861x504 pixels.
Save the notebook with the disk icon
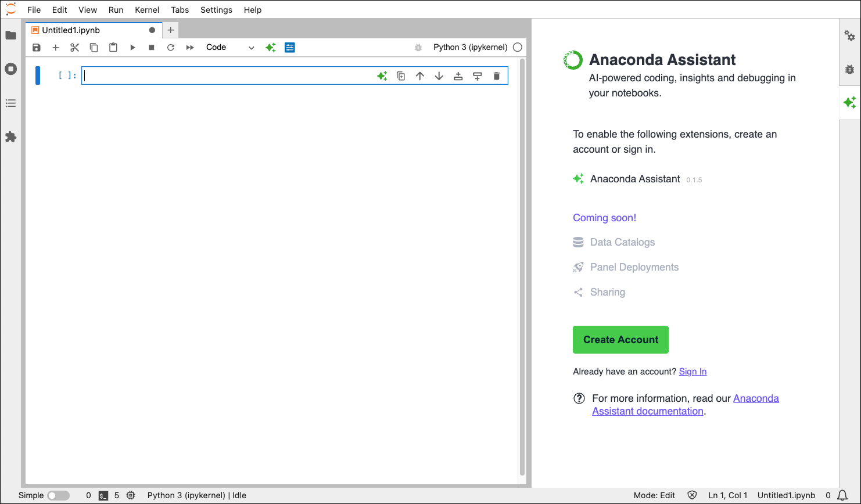click(37, 48)
